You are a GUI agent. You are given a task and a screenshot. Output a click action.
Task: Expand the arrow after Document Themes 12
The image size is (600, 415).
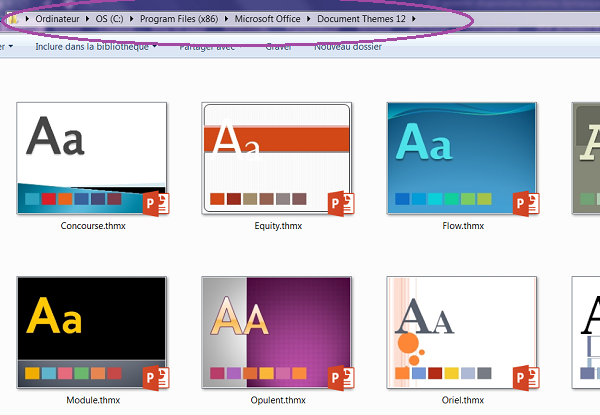coord(414,19)
